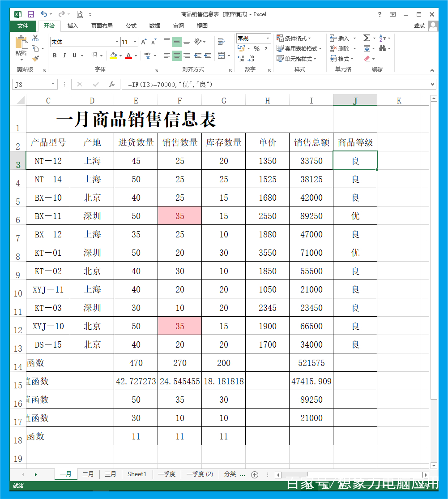The height and width of the screenshot is (499, 448).
Task: Click the text orientation icon
Action: coord(198,42)
